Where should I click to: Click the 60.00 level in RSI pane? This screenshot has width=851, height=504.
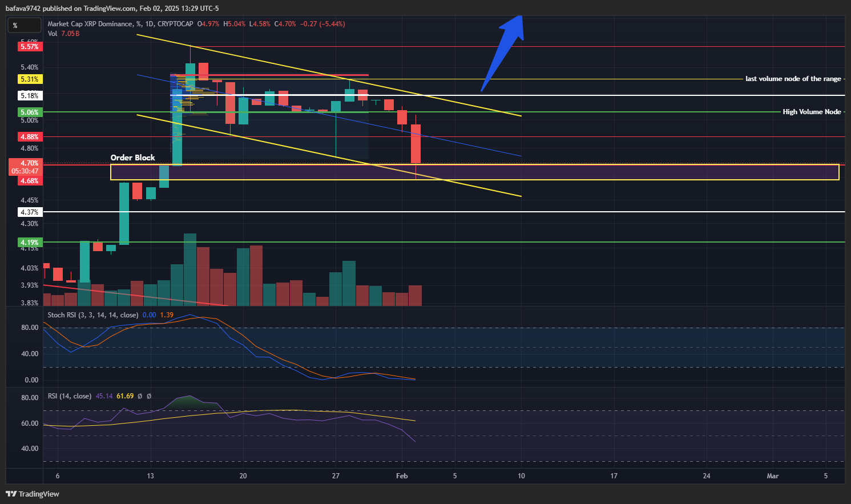pos(30,424)
